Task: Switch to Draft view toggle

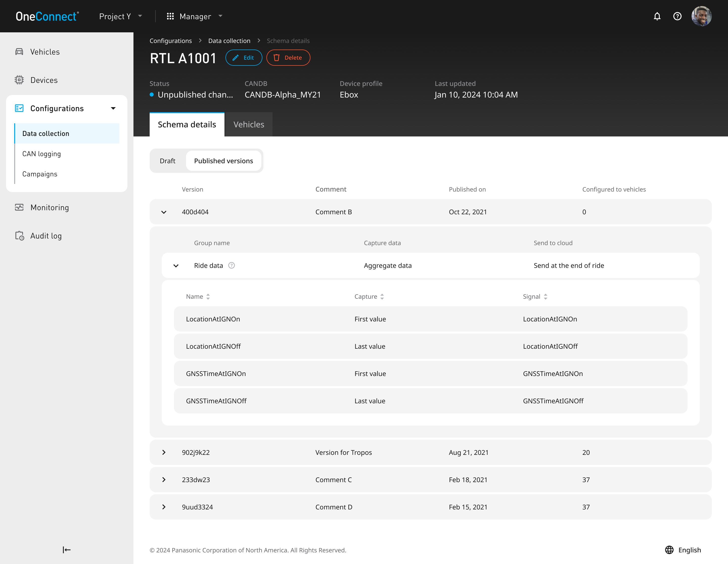Action: click(167, 161)
